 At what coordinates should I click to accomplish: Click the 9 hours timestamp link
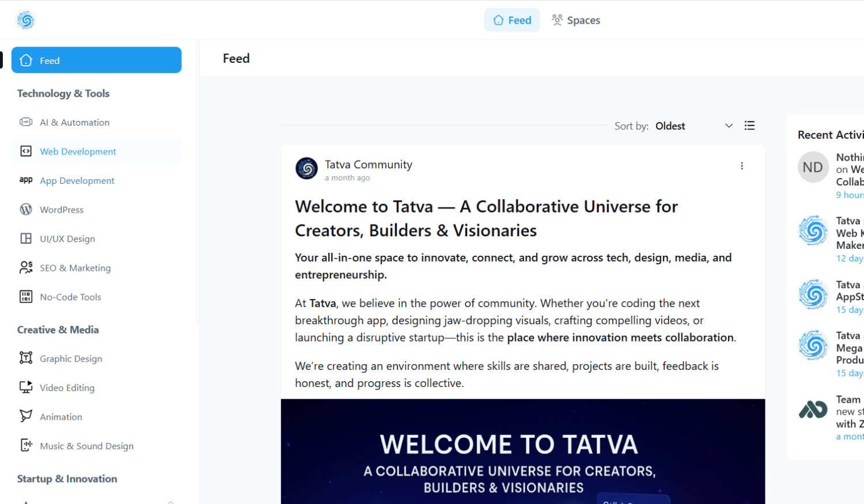[850, 194]
